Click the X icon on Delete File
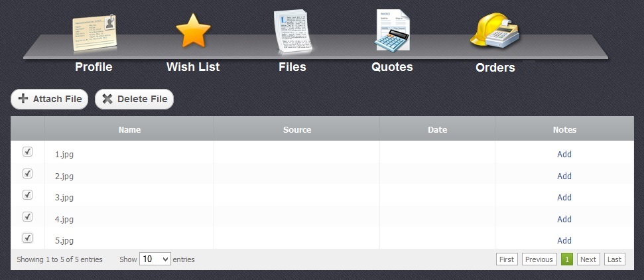The height and width of the screenshot is (280, 644). tap(107, 99)
